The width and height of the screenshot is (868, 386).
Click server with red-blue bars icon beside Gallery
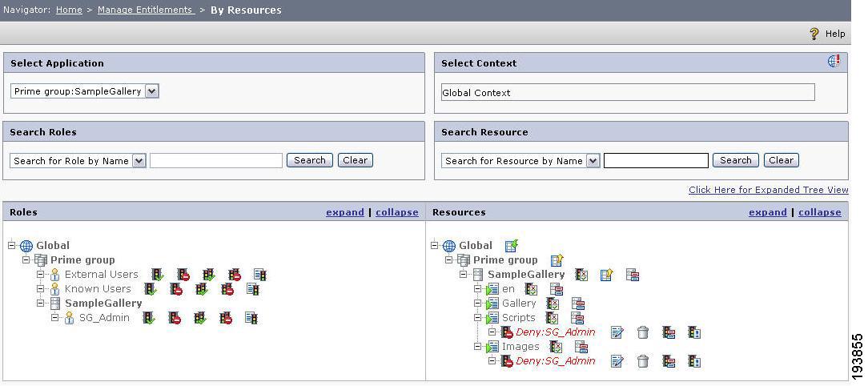(578, 303)
